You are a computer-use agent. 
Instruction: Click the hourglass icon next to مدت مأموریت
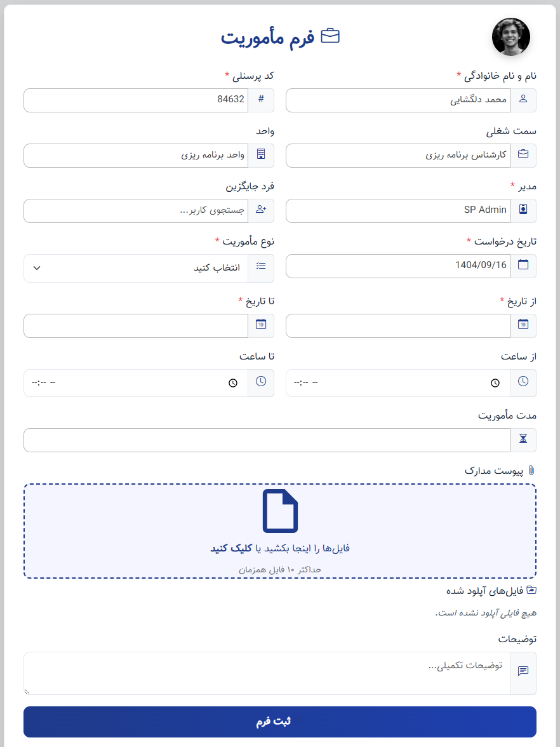pos(524,440)
